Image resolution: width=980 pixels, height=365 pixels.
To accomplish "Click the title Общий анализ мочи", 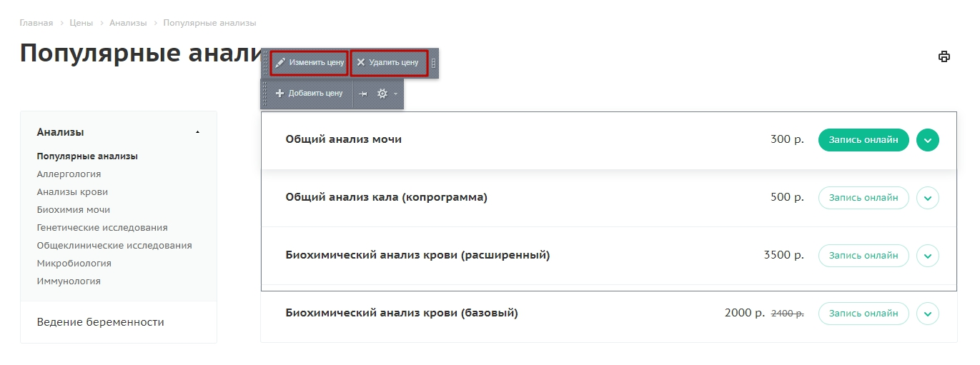I will [x=344, y=140].
